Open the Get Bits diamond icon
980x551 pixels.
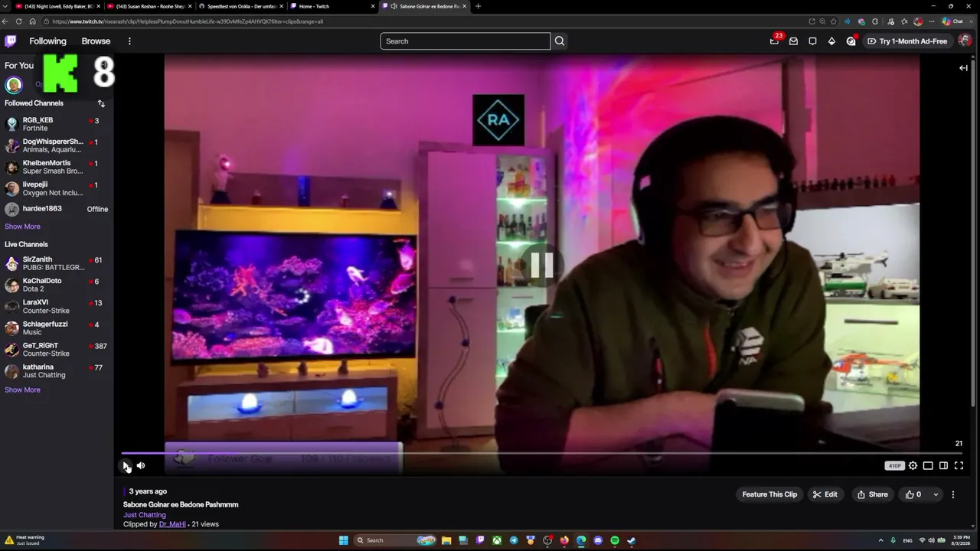pos(831,41)
